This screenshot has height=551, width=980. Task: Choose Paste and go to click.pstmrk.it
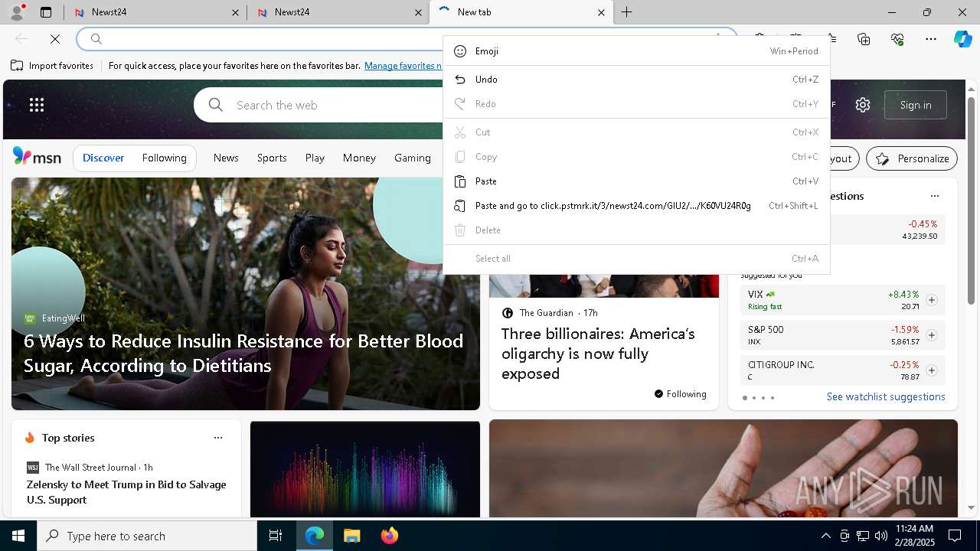coord(636,206)
